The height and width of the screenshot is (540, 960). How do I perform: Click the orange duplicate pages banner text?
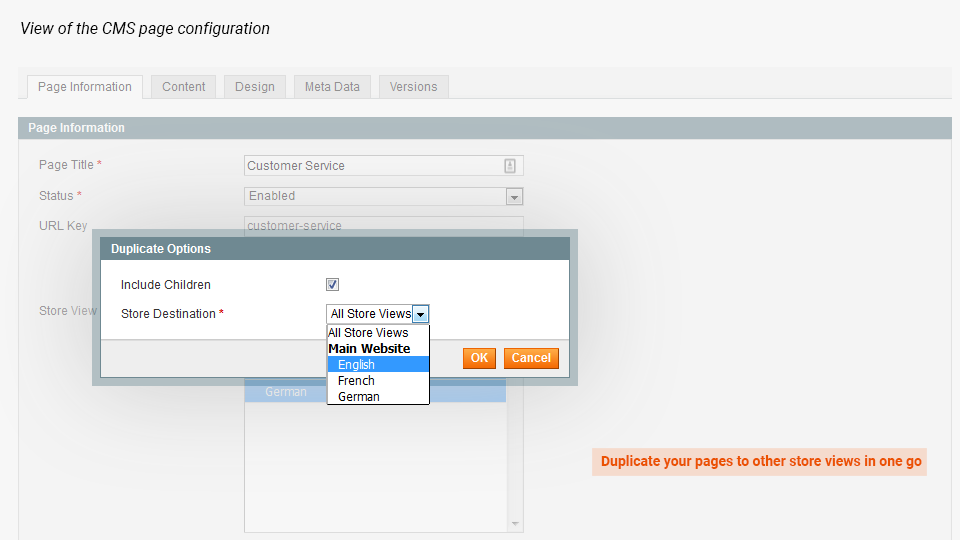(760, 462)
